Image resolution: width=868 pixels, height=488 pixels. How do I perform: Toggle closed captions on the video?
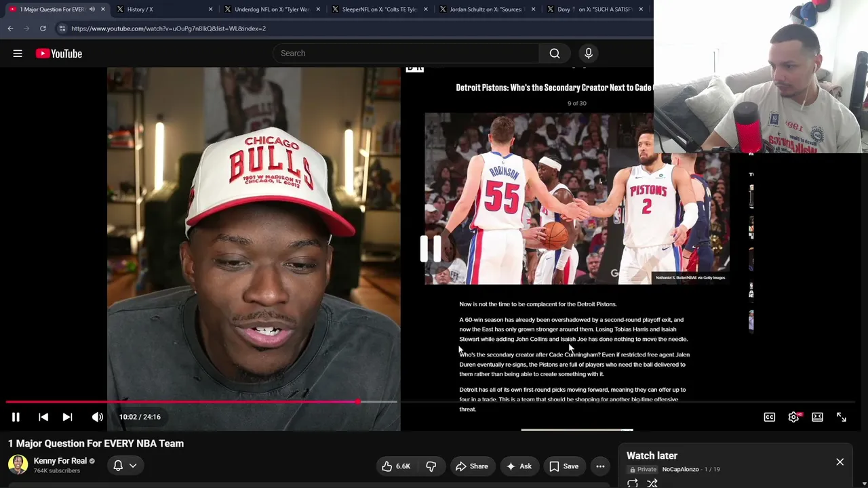(x=769, y=417)
